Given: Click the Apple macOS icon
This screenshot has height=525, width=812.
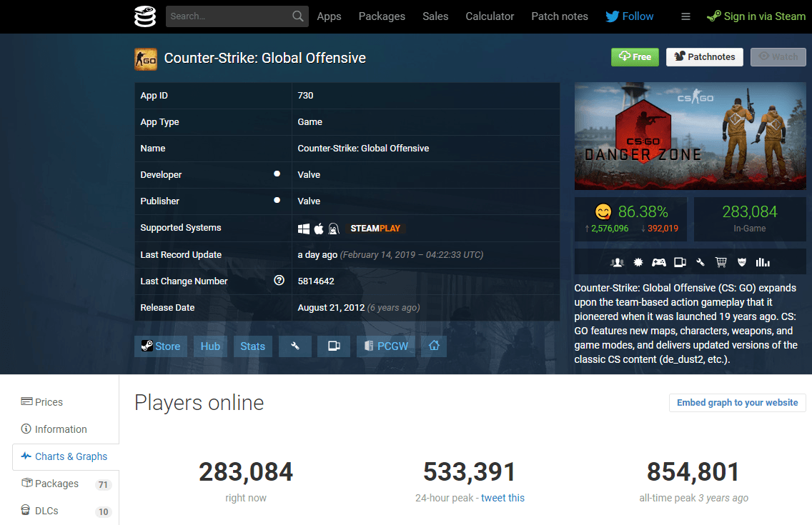Looking at the screenshot, I should click(319, 229).
